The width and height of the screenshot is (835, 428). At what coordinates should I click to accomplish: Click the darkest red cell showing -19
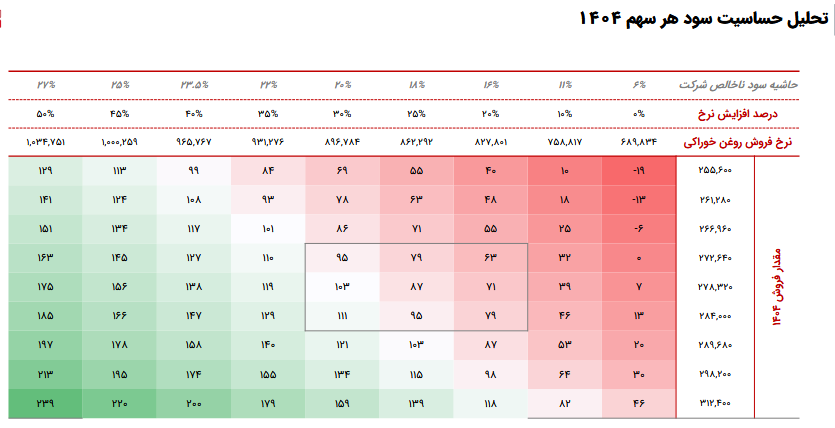click(639, 170)
